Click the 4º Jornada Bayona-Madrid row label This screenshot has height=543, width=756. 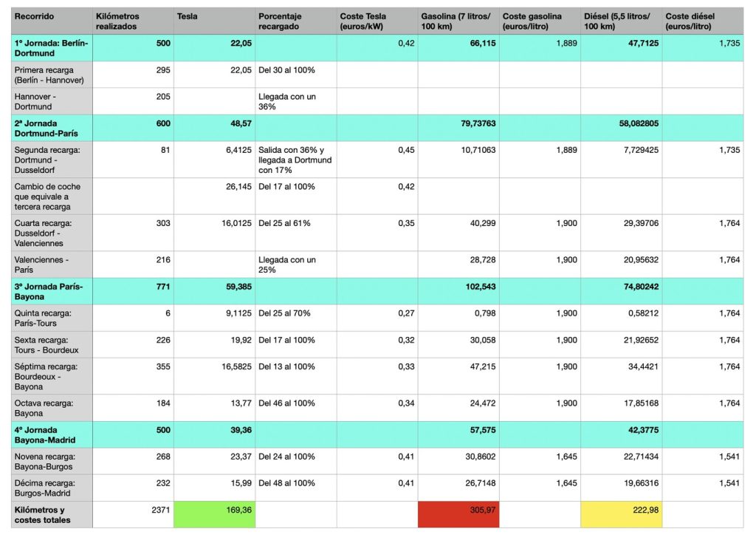tap(52, 434)
